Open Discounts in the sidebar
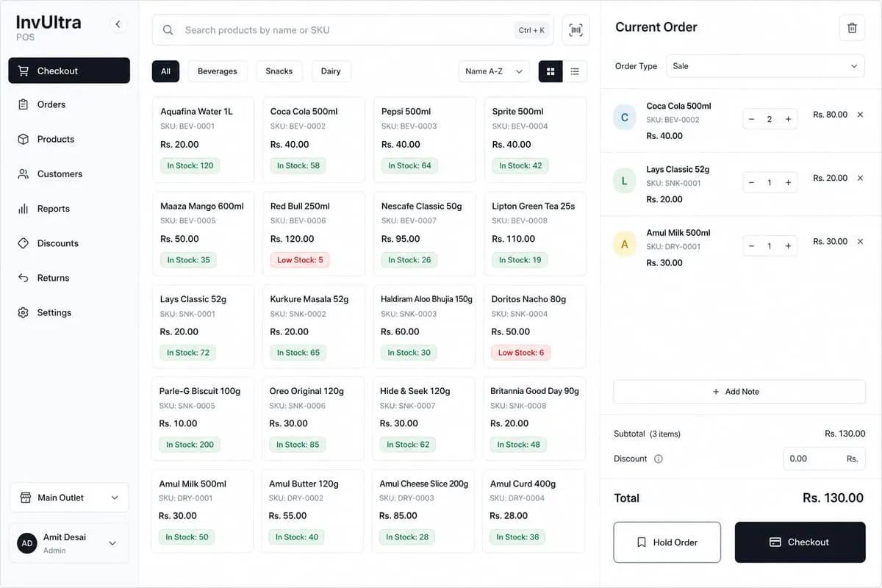This screenshot has width=882, height=588. click(69, 243)
